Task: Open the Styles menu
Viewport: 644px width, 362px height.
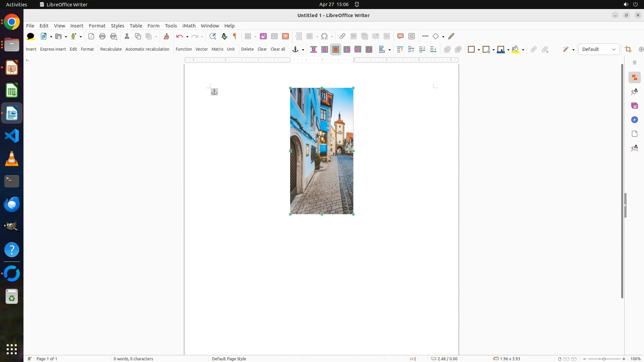Action: coord(117,25)
